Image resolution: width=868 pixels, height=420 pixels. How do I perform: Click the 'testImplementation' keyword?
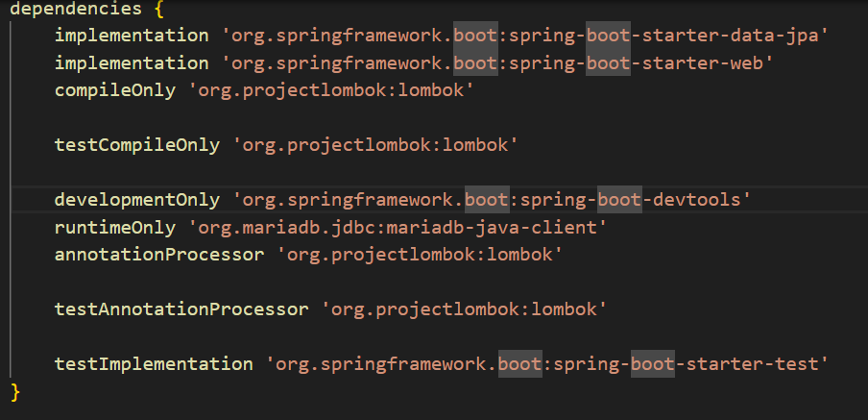tap(154, 364)
